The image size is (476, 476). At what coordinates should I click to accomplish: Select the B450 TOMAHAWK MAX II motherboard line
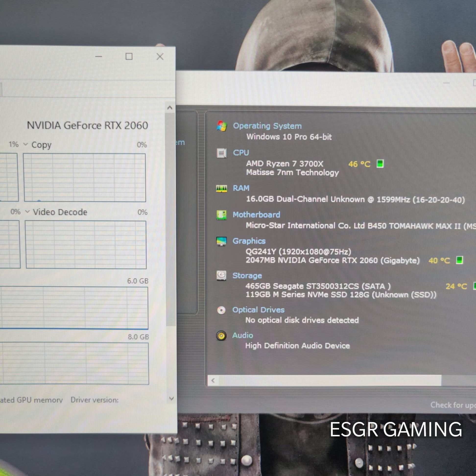click(361, 226)
